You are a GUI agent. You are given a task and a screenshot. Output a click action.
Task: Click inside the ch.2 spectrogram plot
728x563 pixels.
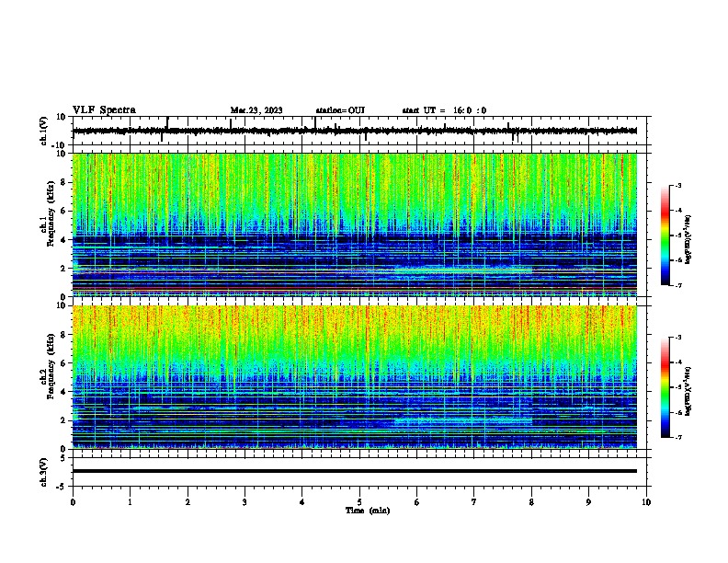355,377
